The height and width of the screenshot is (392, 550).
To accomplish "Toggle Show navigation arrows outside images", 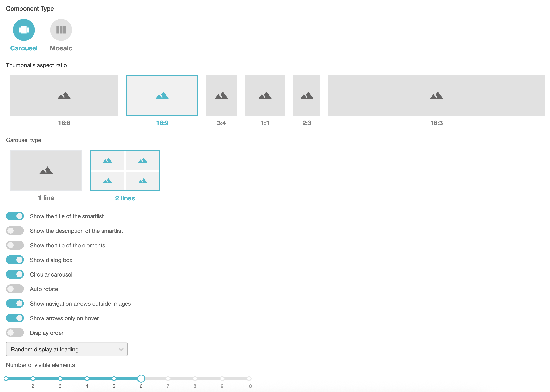I will (x=15, y=303).
